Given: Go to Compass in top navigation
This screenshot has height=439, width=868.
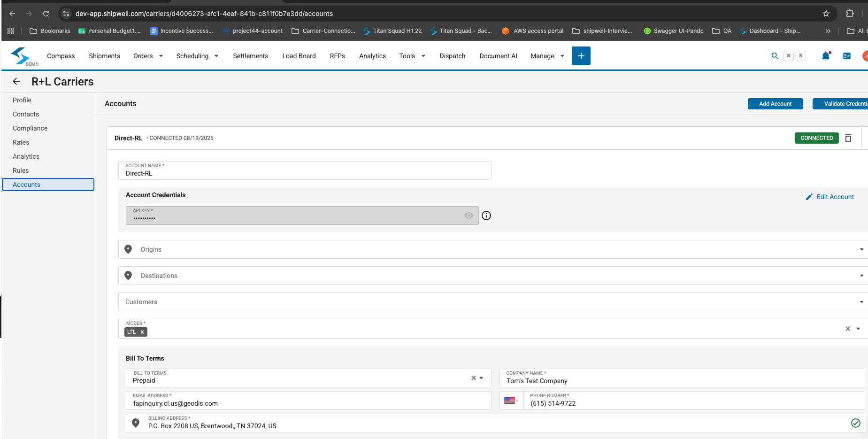Looking at the screenshot, I should [x=61, y=56].
